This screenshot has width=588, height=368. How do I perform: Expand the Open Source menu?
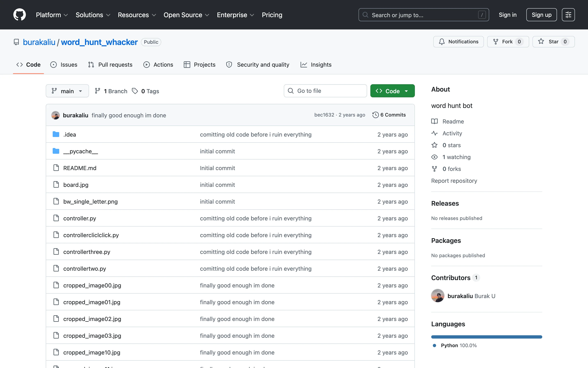tap(186, 15)
